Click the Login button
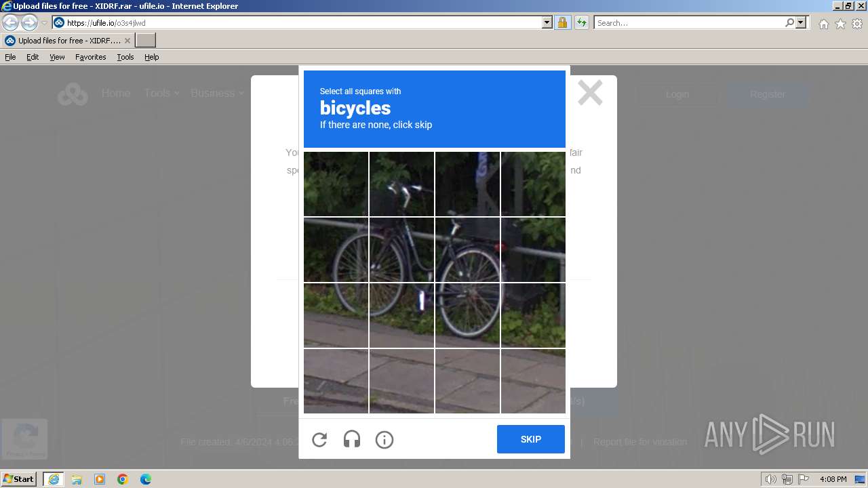The width and height of the screenshot is (868, 488). 677,94
